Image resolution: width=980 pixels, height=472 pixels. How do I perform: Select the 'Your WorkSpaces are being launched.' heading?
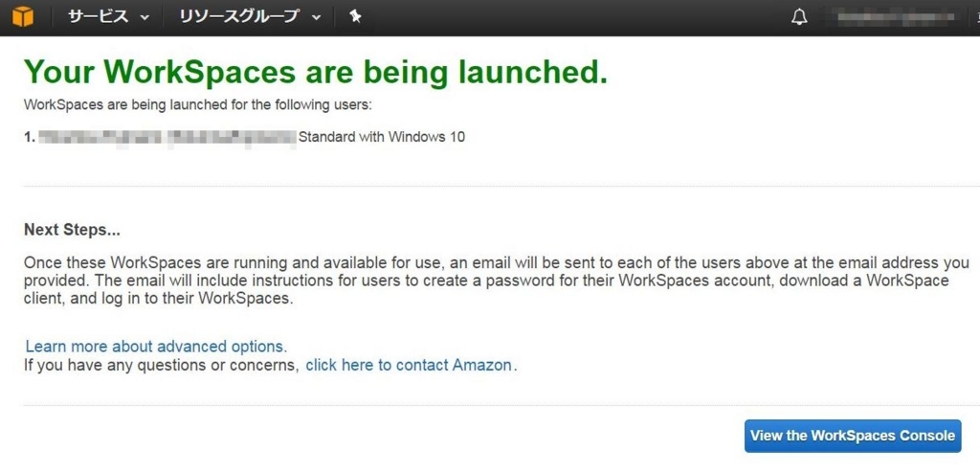pyautogui.click(x=316, y=73)
